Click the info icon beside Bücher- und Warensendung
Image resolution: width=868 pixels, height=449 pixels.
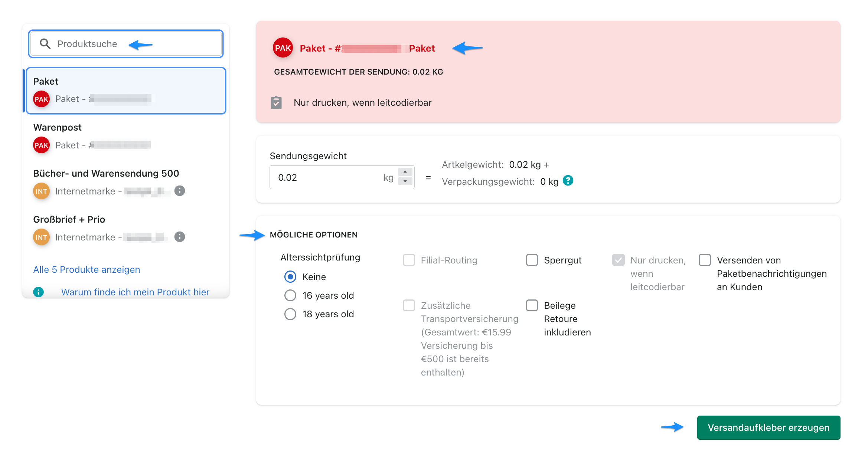click(x=180, y=191)
